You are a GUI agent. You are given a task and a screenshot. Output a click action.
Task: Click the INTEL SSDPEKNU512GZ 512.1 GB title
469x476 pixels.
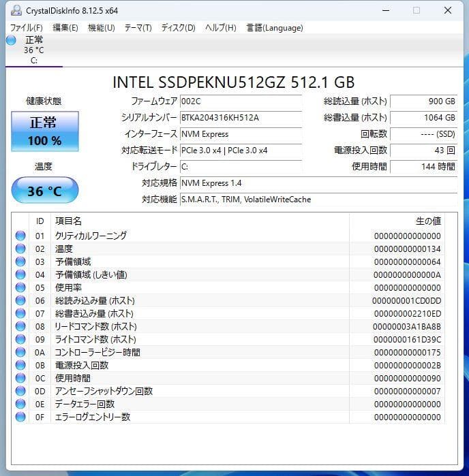point(233,82)
